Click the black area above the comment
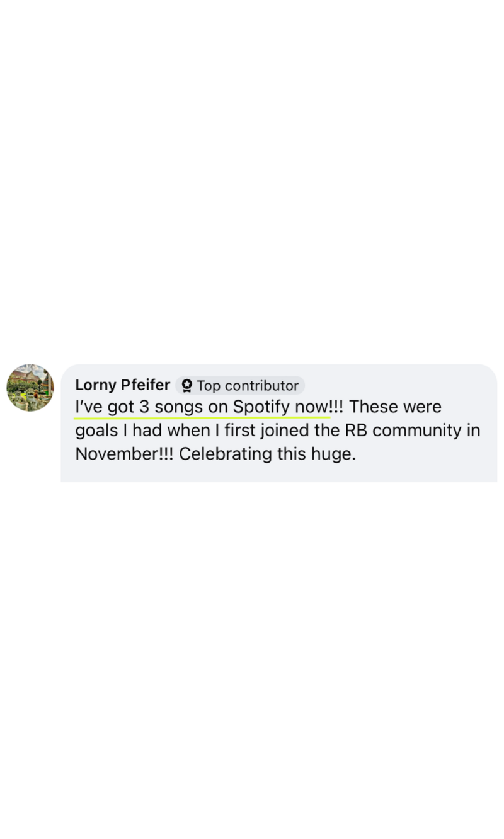 tap(252, 176)
